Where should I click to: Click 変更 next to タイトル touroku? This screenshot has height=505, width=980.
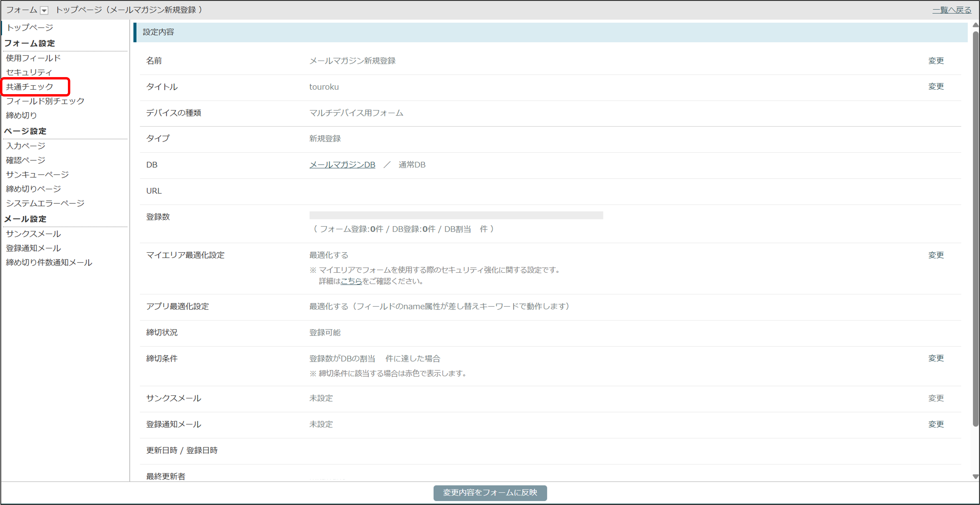pos(936,87)
